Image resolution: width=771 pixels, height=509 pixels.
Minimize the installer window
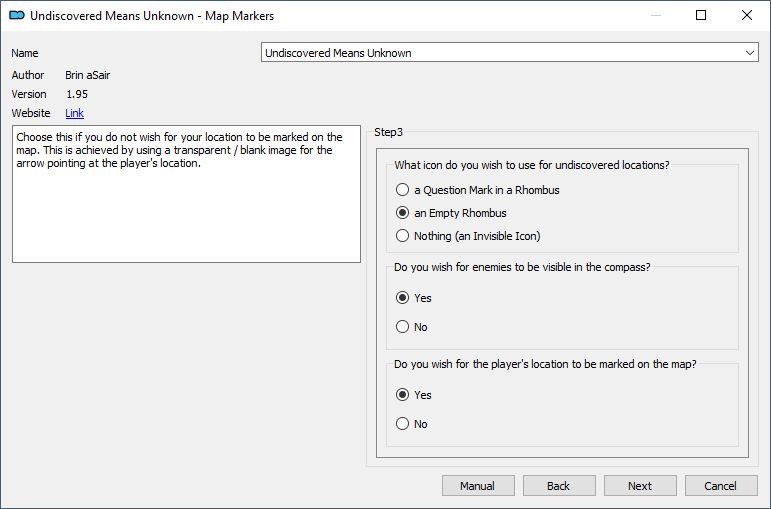coord(655,15)
